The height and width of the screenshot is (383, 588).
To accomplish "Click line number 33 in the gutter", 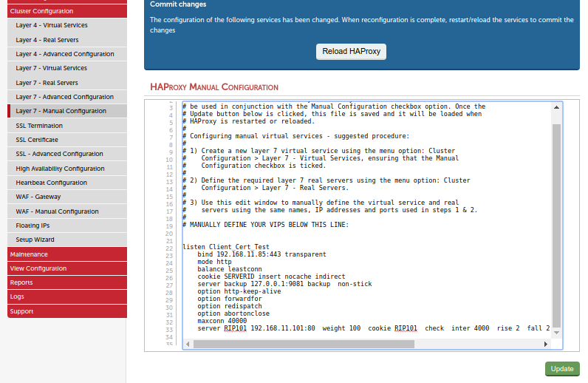I will click(x=169, y=330).
